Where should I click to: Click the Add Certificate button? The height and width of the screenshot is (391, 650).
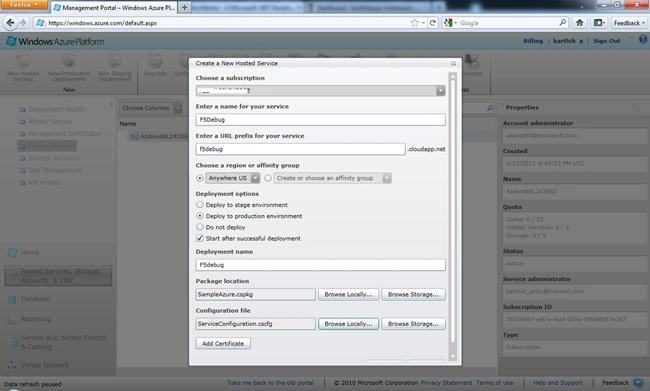223,343
